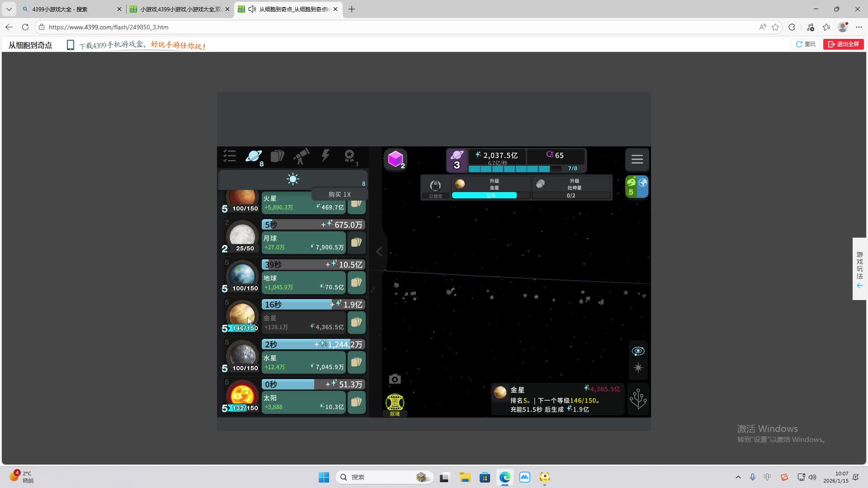Open the tech tree branch icon

638,399
